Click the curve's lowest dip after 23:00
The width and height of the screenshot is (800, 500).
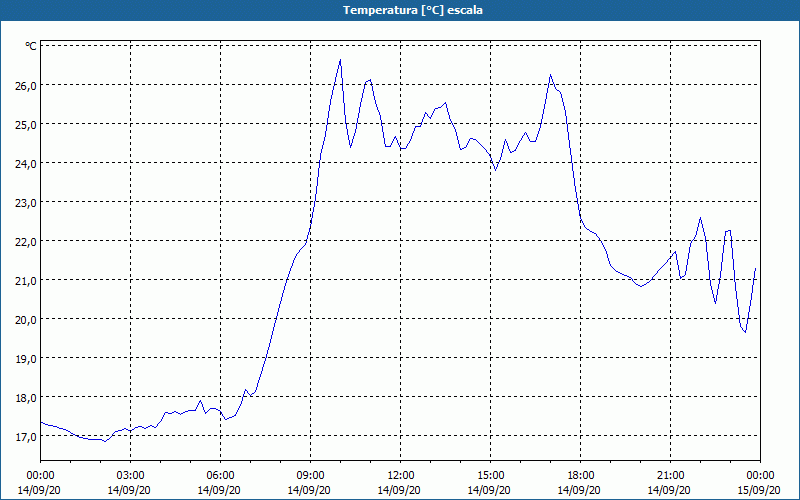click(x=745, y=332)
